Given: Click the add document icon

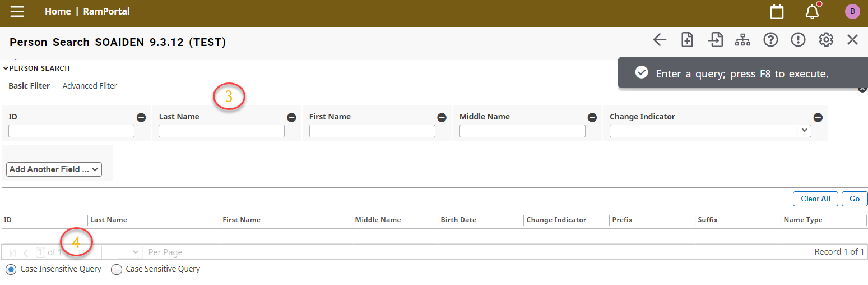Looking at the screenshot, I should (687, 40).
